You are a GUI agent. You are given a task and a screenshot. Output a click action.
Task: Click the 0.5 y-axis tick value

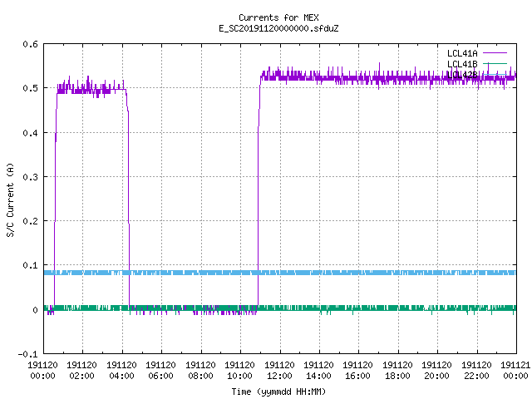tap(30, 88)
